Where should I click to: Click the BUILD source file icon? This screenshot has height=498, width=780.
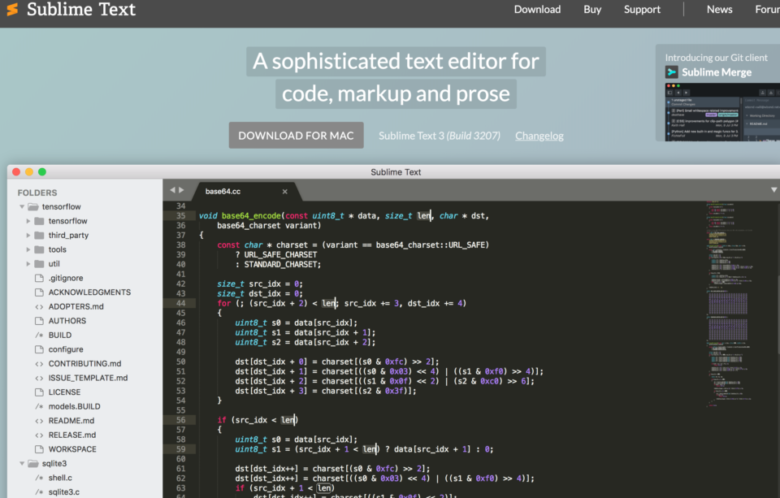(x=39, y=335)
